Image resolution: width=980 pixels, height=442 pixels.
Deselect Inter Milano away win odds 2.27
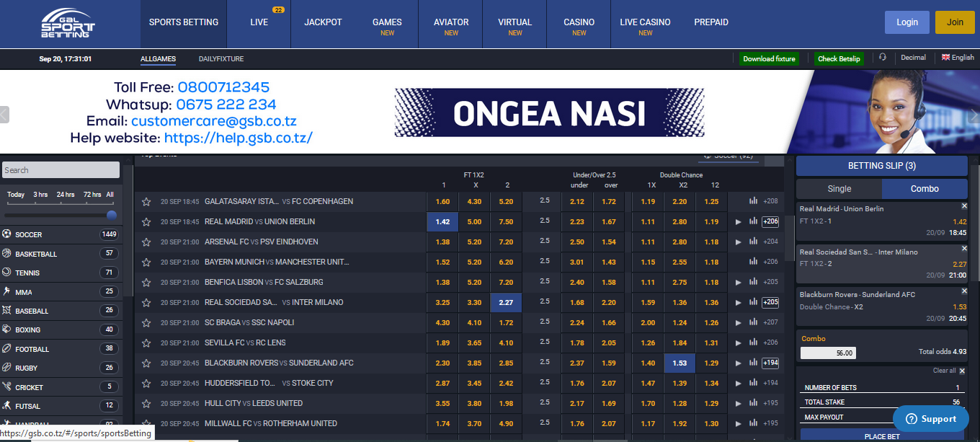[x=506, y=303]
